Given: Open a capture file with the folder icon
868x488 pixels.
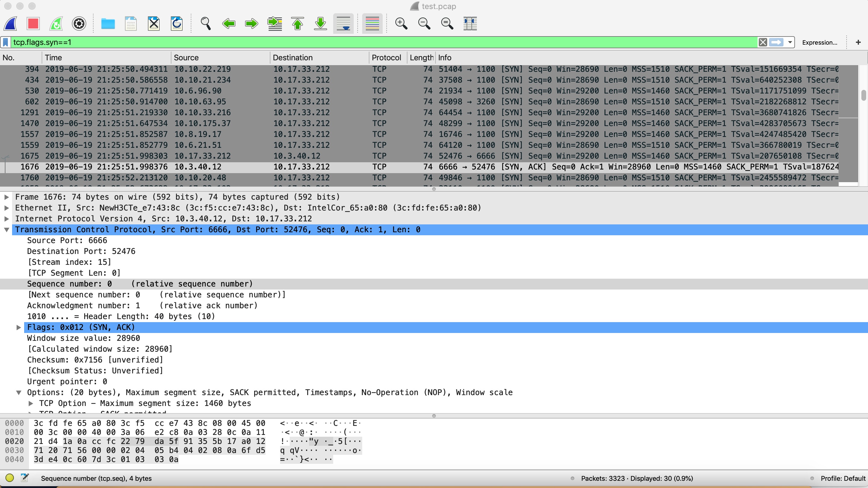Looking at the screenshot, I should [x=107, y=24].
